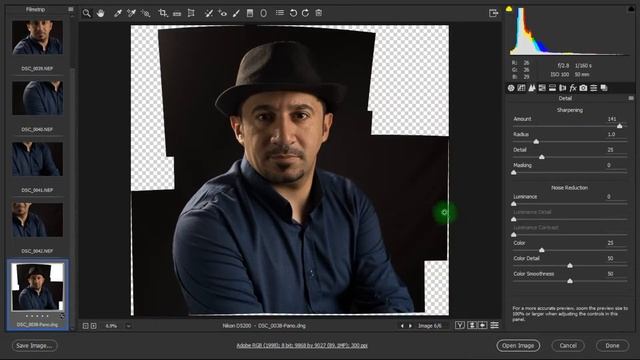The image size is (640, 360).
Task: Switch to the Effects (fx) panel tab
Action: coord(573,88)
